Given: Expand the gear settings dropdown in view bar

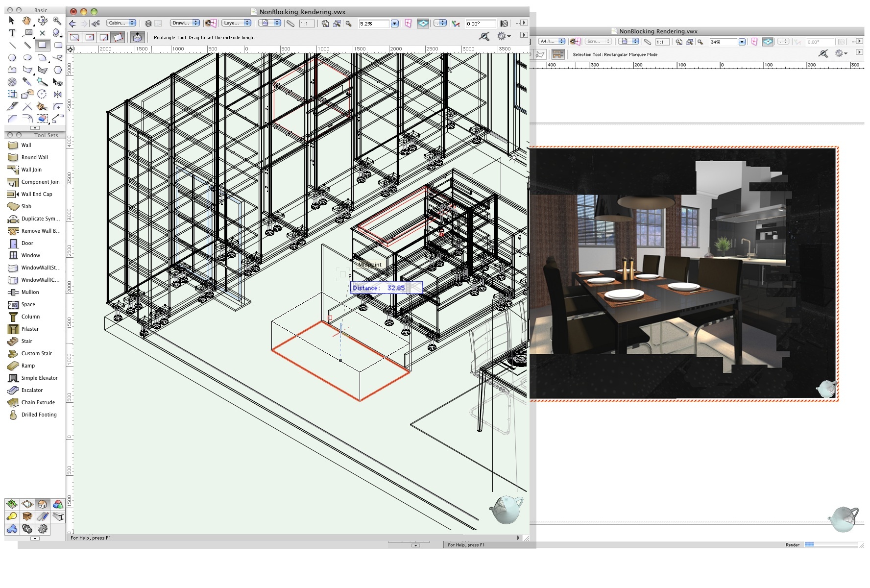Looking at the screenshot, I should click(501, 36).
